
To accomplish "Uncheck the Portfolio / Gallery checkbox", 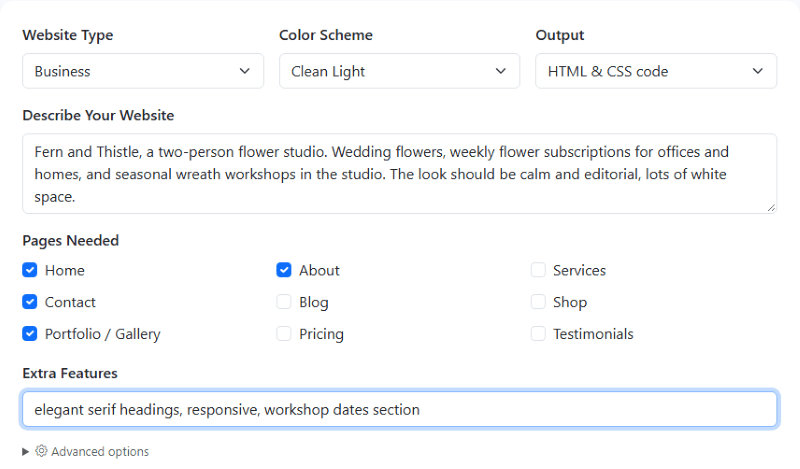I will (30, 334).
